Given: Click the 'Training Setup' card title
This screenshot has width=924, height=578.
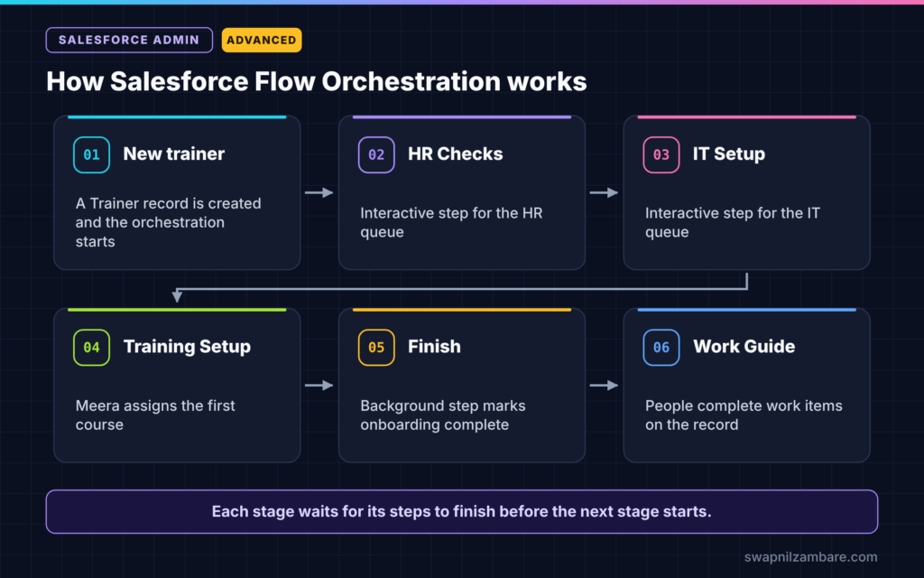Looking at the screenshot, I should coord(187,347).
